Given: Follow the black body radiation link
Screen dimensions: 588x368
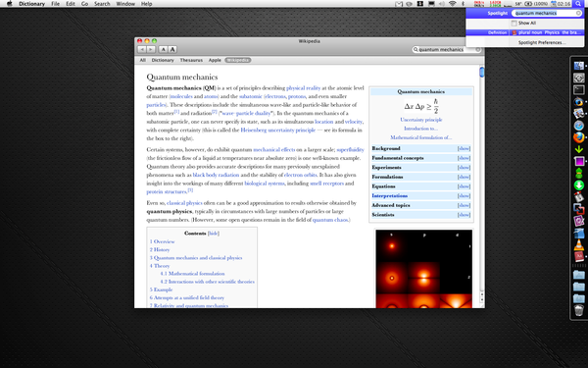Looking at the screenshot, I should point(216,175).
